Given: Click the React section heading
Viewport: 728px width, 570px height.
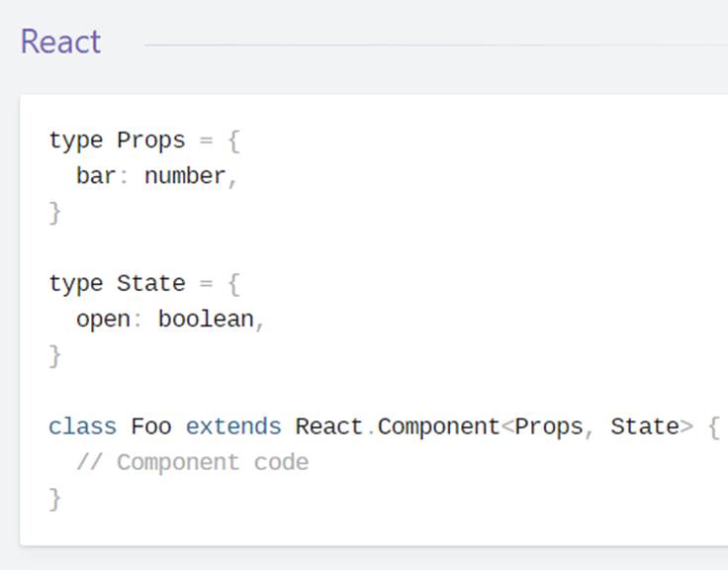Looking at the screenshot, I should pos(60,42).
